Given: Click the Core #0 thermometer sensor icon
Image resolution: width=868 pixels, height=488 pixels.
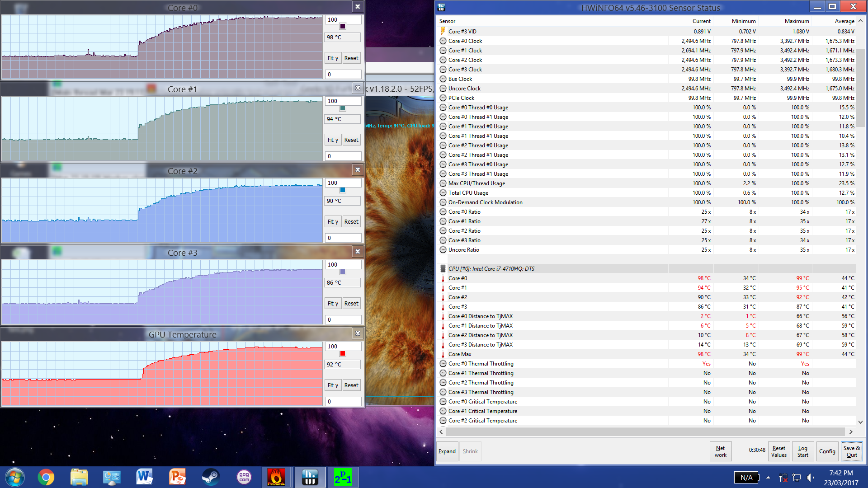Looking at the screenshot, I should click(443, 278).
